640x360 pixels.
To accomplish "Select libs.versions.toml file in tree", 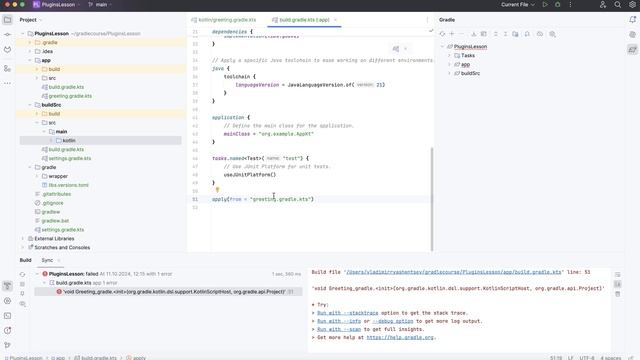I will coord(68,185).
